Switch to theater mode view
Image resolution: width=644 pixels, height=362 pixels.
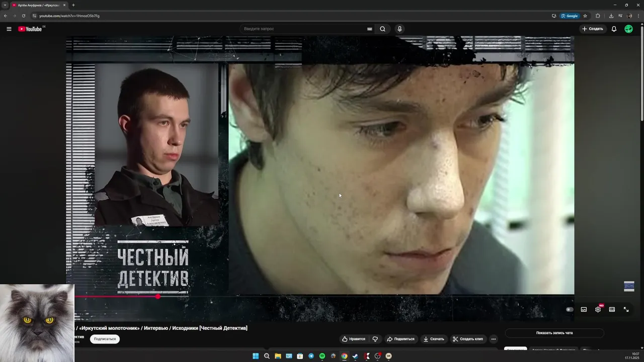point(612,310)
